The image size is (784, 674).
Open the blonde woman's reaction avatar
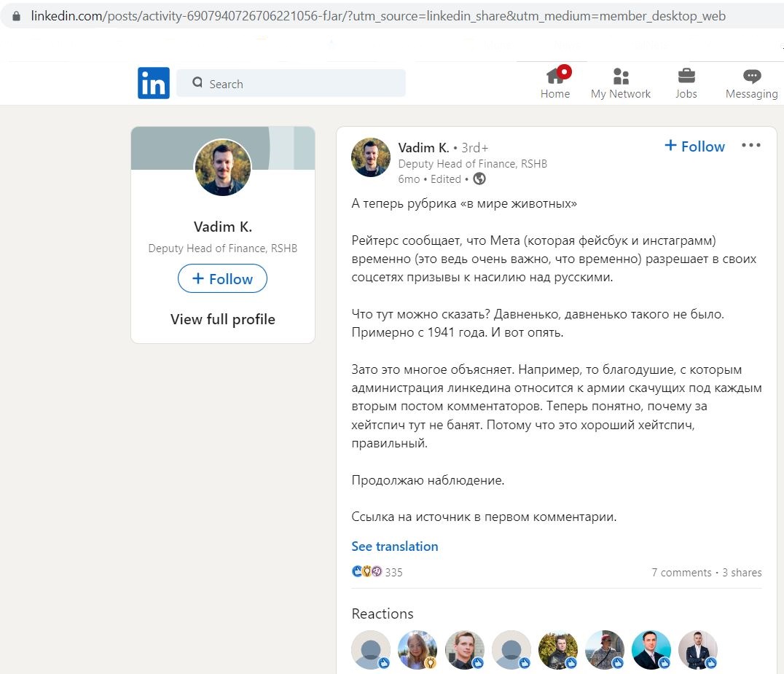(418, 650)
